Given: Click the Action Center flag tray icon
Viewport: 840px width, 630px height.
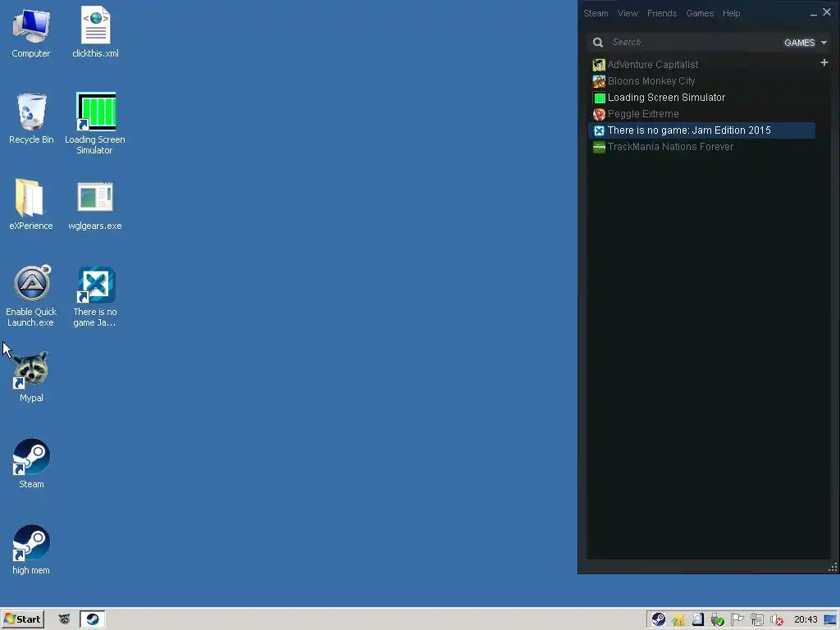Looking at the screenshot, I should coord(737,620).
